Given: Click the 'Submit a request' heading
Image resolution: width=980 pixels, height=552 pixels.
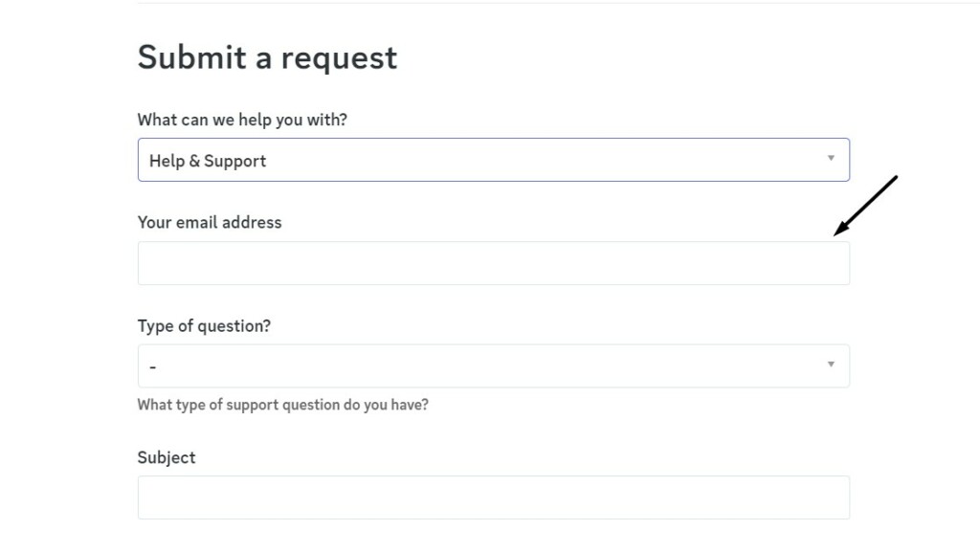Looking at the screenshot, I should pos(267,57).
